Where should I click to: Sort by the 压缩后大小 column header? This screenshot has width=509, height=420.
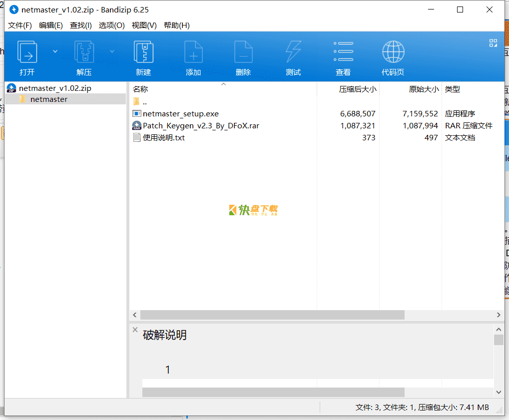tap(358, 89)
